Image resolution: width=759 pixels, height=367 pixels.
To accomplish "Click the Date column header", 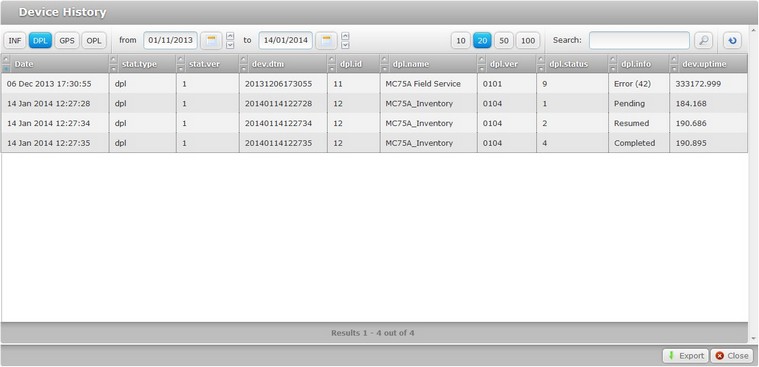I will 55,64.
